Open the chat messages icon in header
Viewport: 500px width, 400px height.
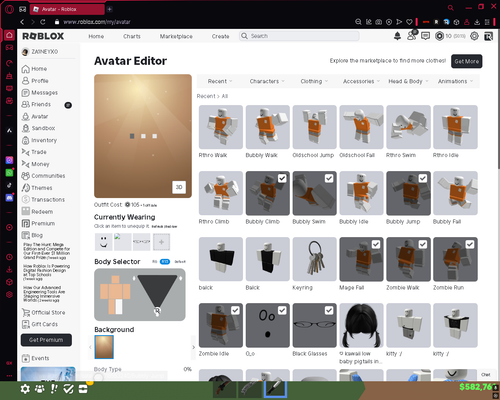click(425, 36)
